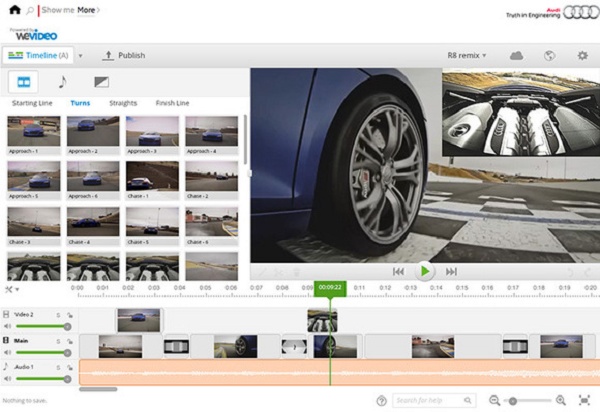Open the transitions/graphics media tab
This screenshot has width=600, height=412.
(x=101, y=82)
